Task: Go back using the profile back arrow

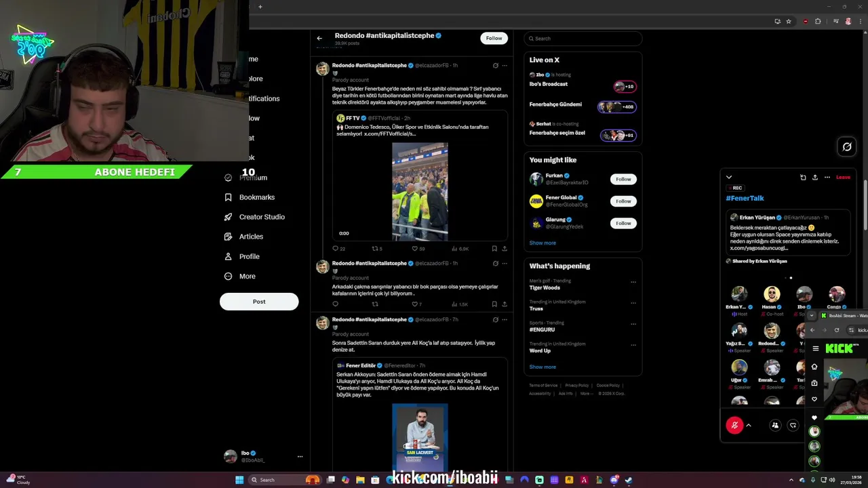Action: pos(319,38)
